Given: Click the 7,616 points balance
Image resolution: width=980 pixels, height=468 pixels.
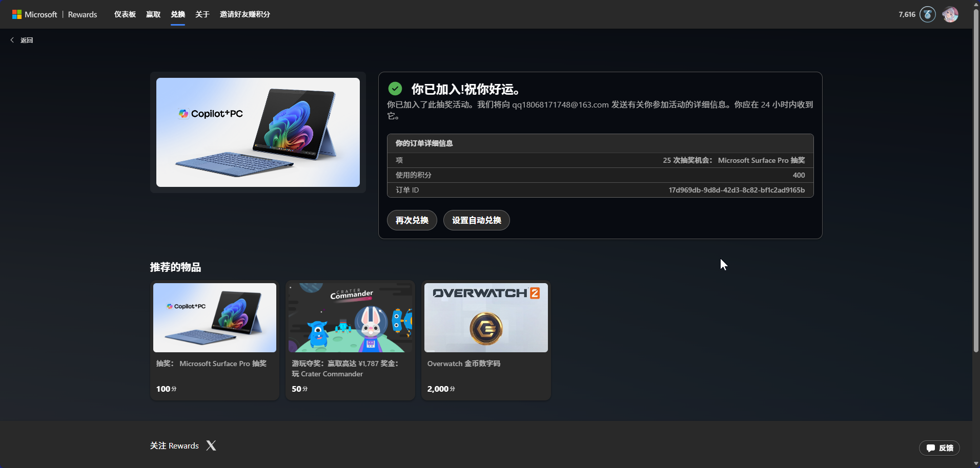Looking at the screenshot, I should [907, 14].
